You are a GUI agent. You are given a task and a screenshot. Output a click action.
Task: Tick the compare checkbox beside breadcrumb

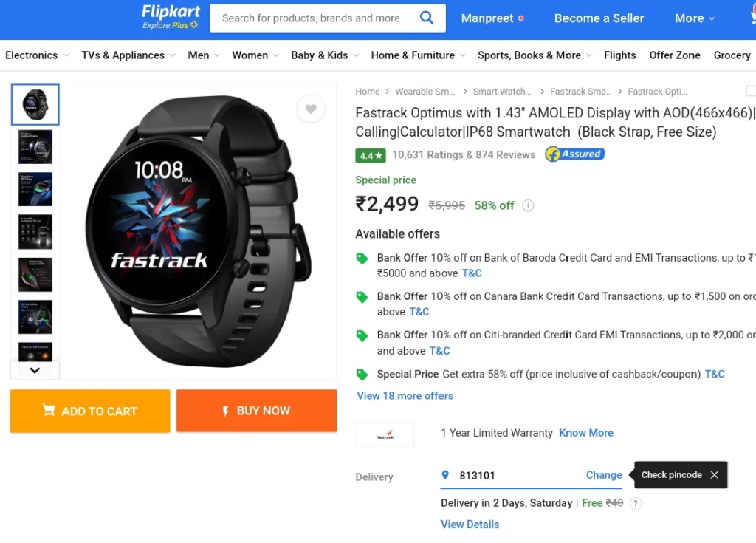pos(751,91)
